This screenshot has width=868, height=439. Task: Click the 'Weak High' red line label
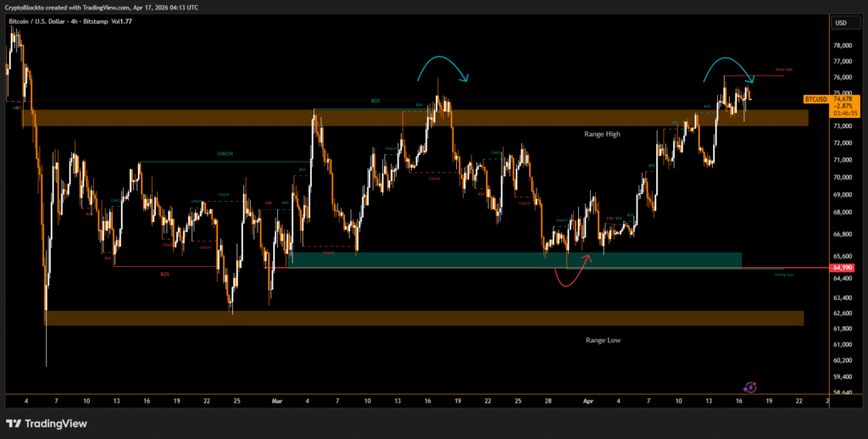783,69
